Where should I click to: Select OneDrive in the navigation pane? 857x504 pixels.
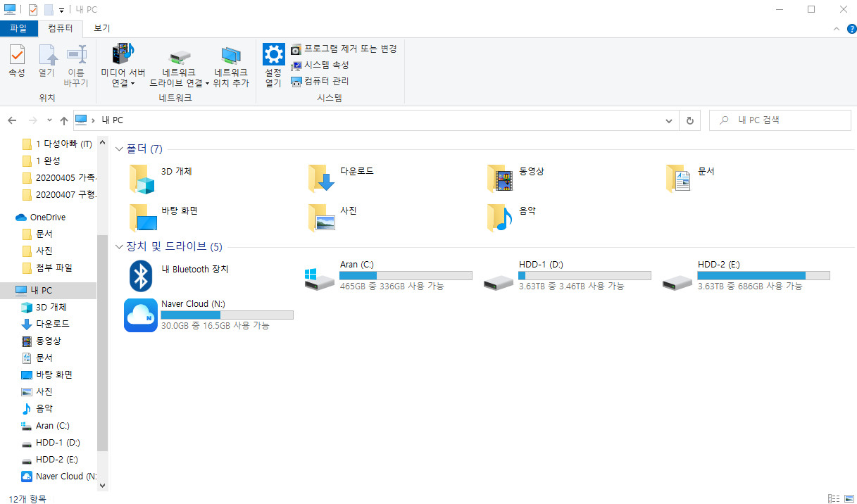pyautogui.click(x=49, y=218)
